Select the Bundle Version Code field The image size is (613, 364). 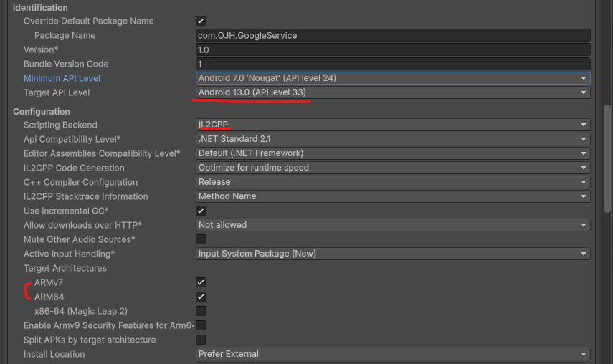pyautogui.click(x=393, y=64)
